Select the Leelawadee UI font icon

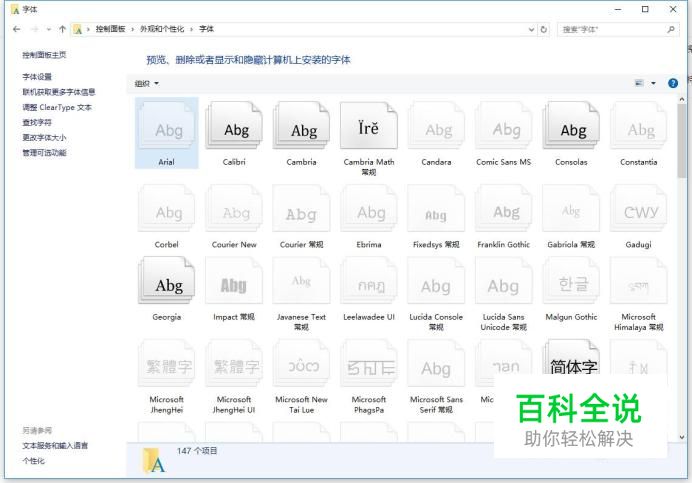point(369,280)
